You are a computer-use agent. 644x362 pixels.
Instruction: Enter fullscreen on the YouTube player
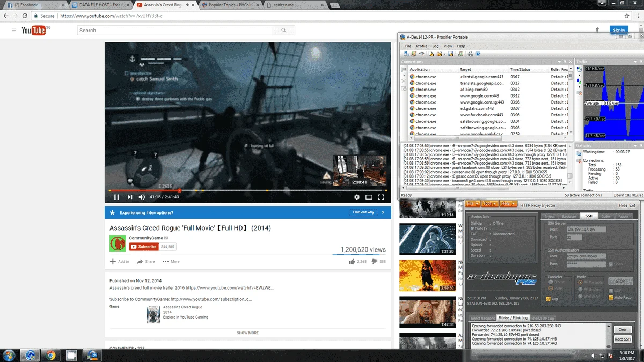pos(381,197)
